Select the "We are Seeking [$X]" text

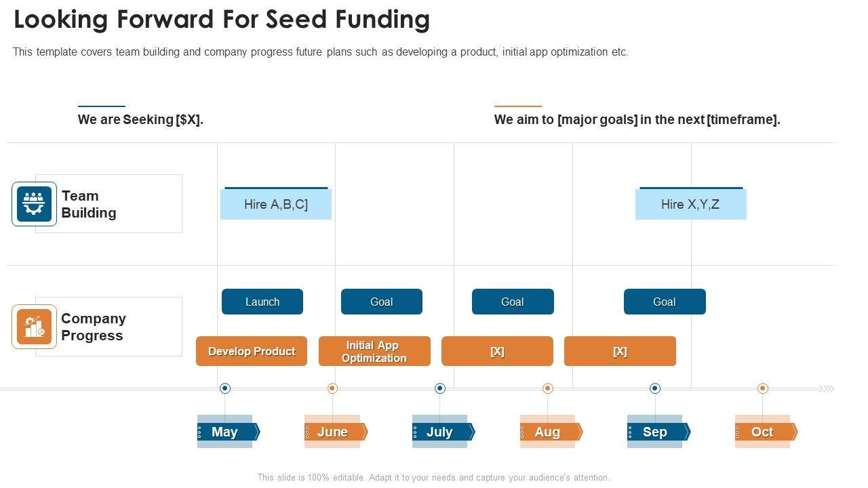(140, 120)
